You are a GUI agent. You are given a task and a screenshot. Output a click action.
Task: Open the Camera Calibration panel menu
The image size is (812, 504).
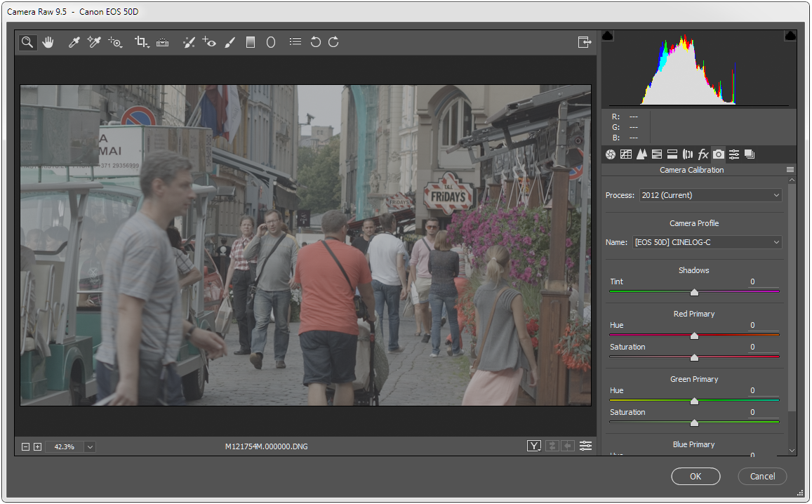(x=790, y=170)
